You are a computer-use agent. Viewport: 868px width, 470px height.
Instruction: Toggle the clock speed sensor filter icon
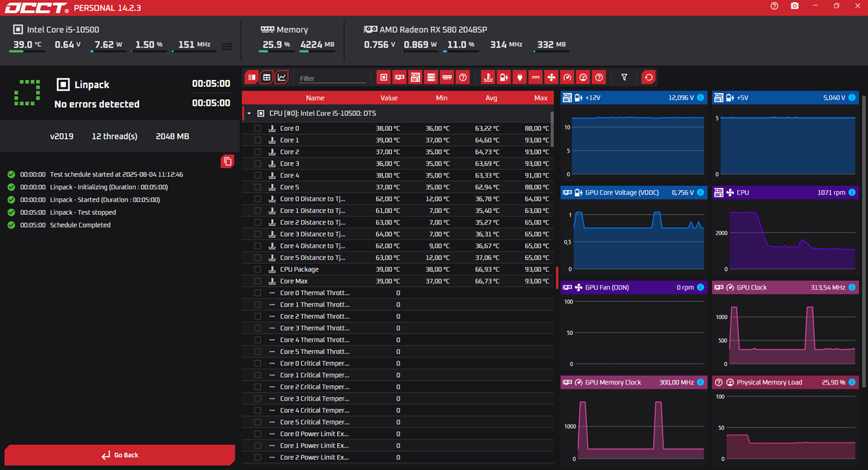pyautogui.click(x=568, y=77)
